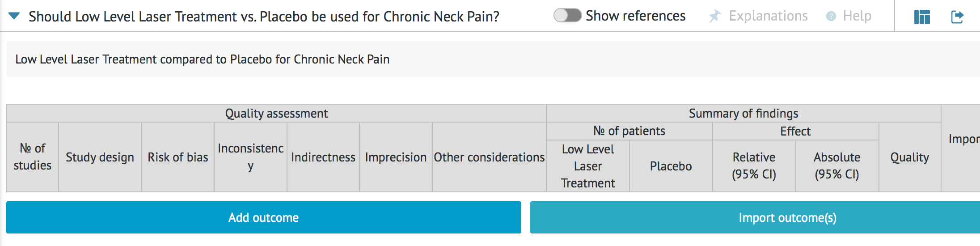Toggle the Show references switch
980x246 pixels.
(x=567, y=16)
